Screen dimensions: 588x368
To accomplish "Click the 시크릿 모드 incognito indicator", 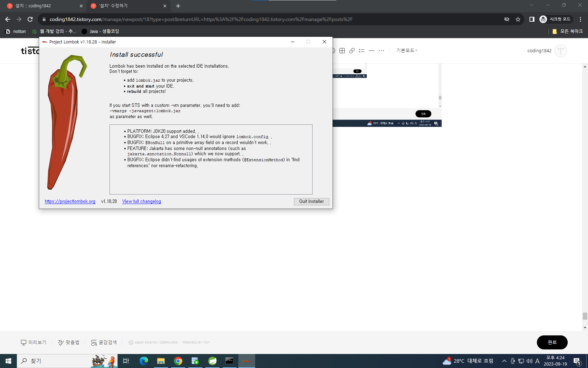I will click(x=555, y=19).
